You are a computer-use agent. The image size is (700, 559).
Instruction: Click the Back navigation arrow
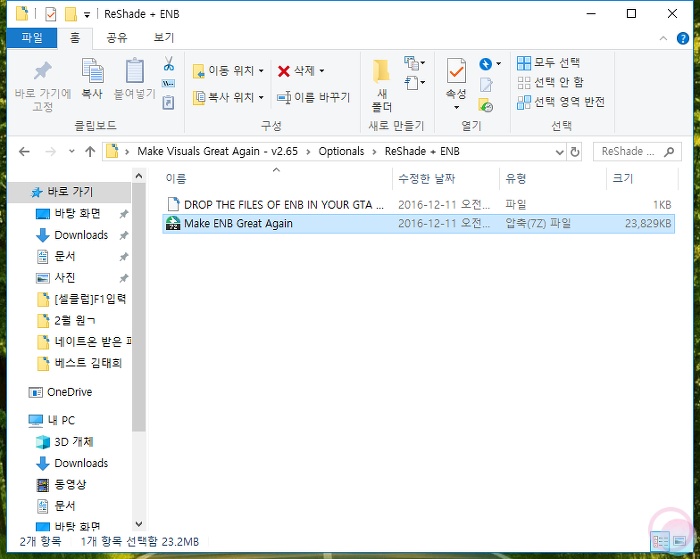coord(25,152)
